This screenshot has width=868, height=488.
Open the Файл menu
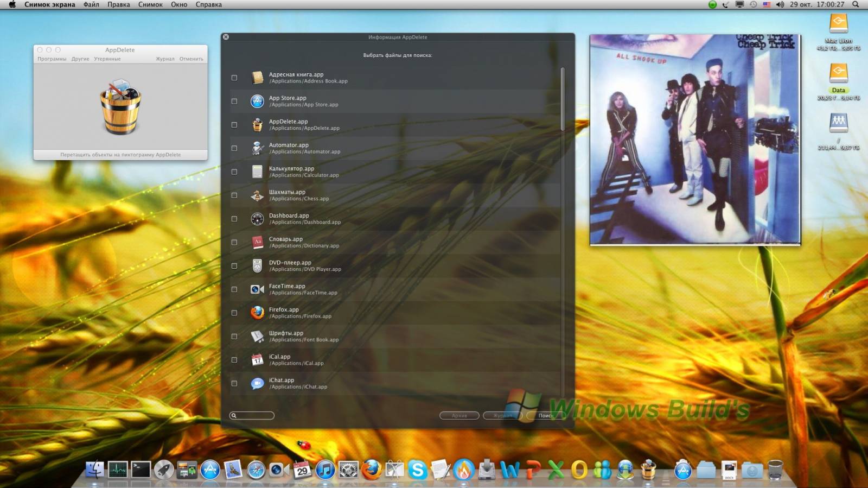[x=91, y=4]
